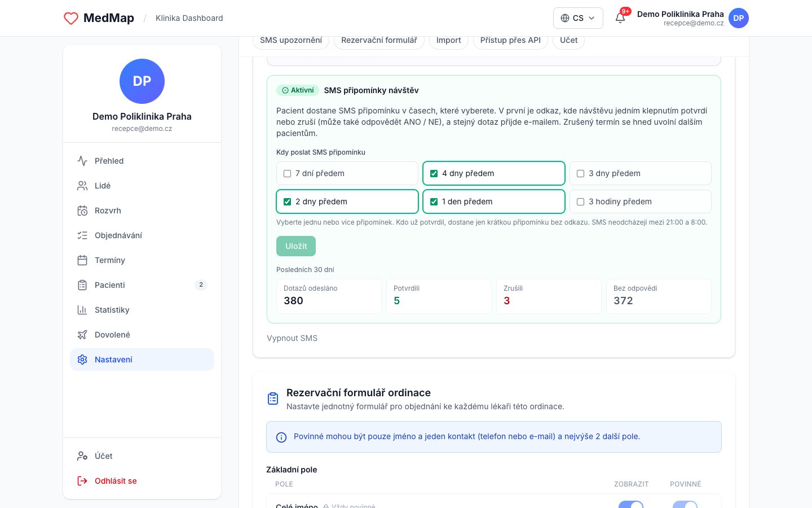
Task: Click the DP avatar in the top header
Action: [739, 18]
